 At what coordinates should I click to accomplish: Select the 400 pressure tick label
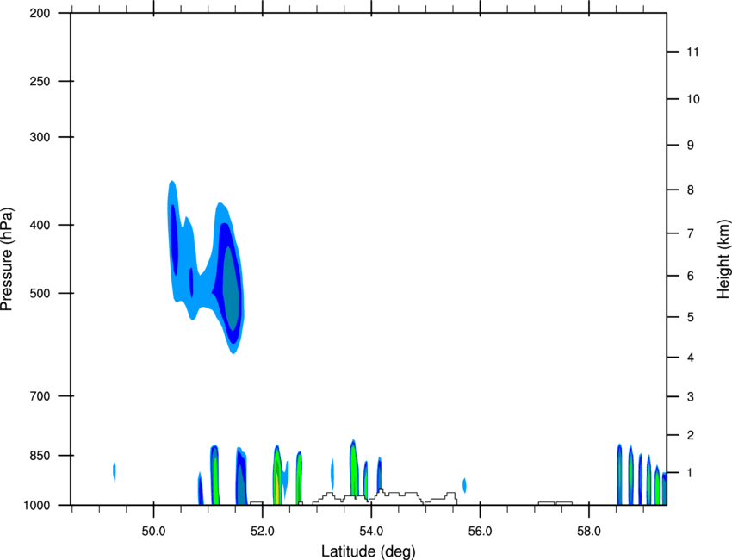(40, 225)
